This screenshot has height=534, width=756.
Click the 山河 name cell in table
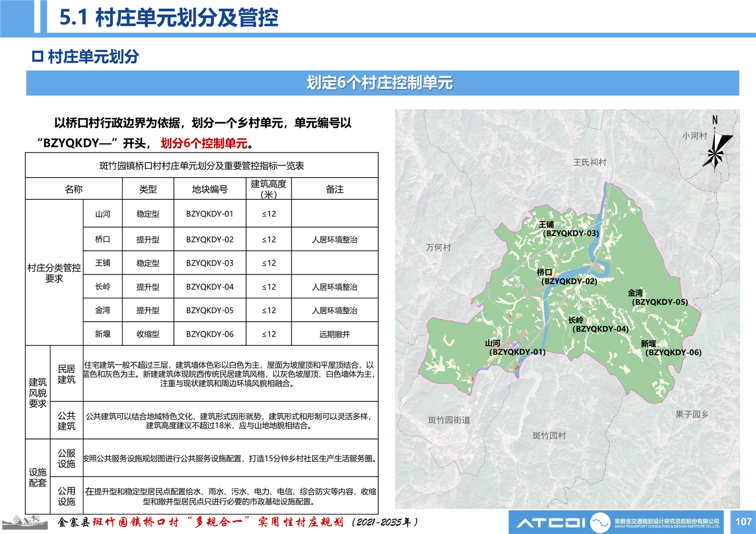(103, 214)
